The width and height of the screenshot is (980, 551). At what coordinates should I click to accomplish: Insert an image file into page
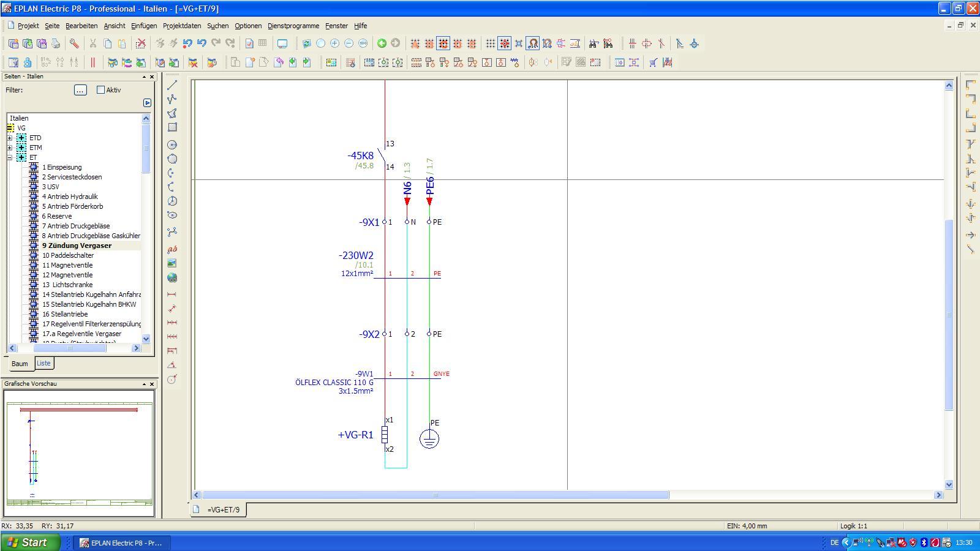[x=172, y=263]
